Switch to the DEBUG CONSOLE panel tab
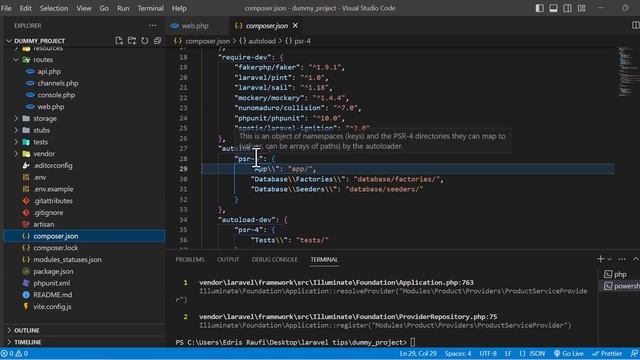Viewport: 640px width, 360px height. 275,260
